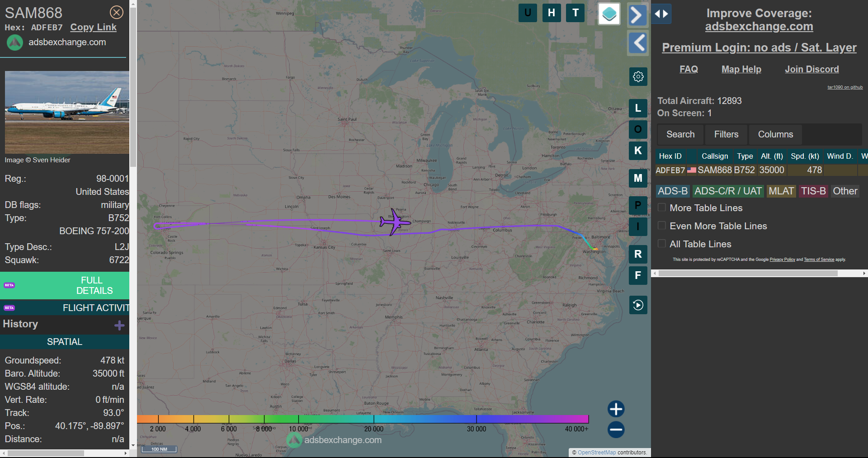Toggle the Other source filter
Image resolution: width=868 pixels, height=458 pixels.
845,191
